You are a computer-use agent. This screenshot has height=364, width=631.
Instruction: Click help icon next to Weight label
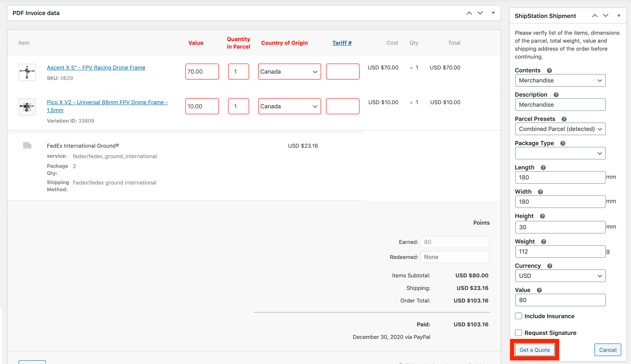[x=544, y=241]
